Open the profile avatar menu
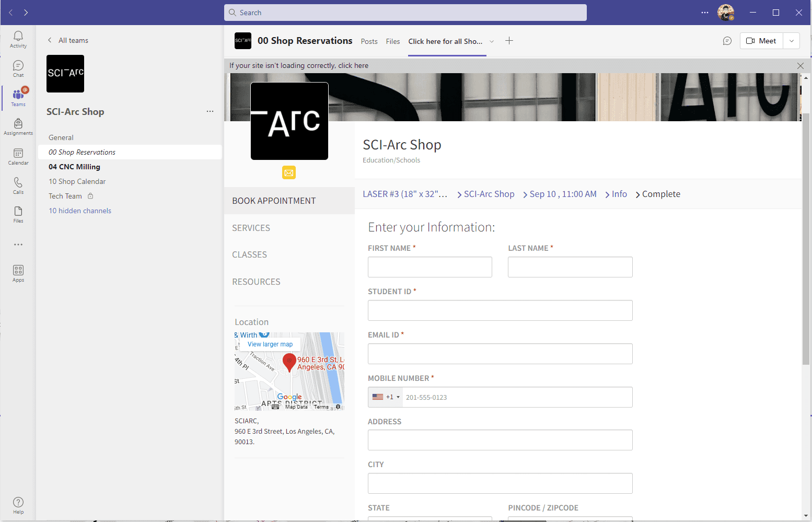 click(x=726, y=13)
